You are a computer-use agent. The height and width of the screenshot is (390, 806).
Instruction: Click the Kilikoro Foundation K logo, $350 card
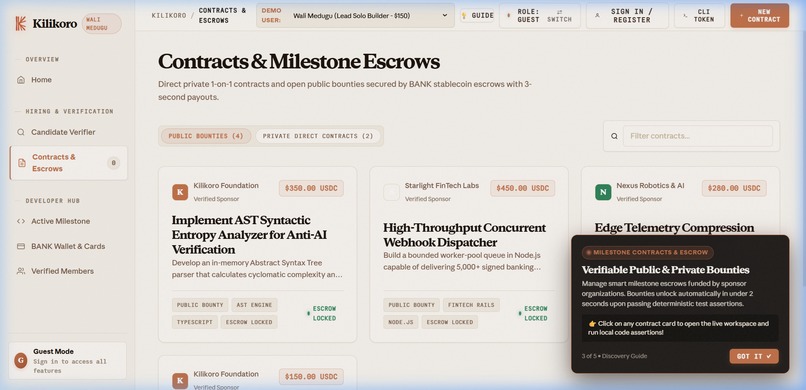click(x=180, y=192)
